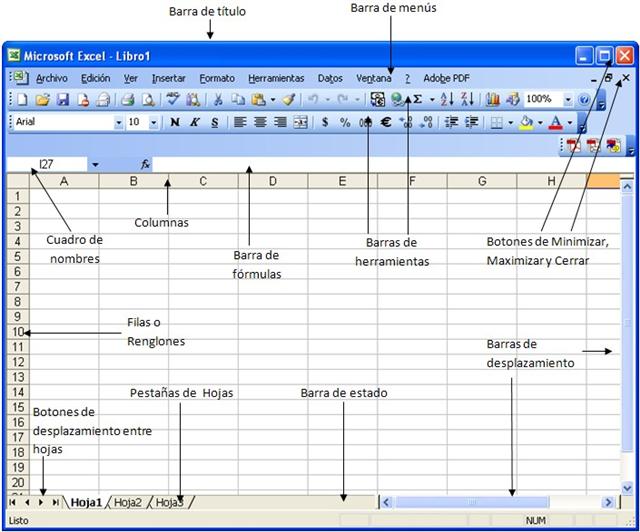Go to first sheet navigation button

(12, 502)
